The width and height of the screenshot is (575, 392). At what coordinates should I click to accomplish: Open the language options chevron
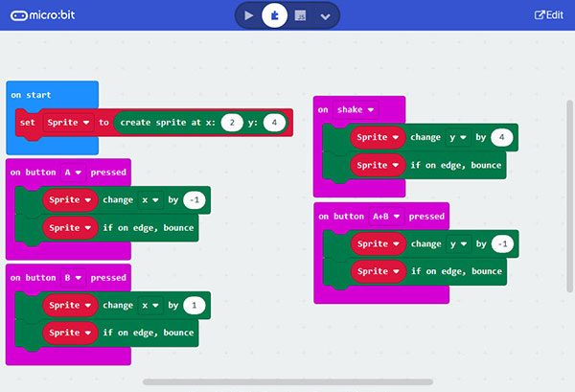(x=326, y=16)
